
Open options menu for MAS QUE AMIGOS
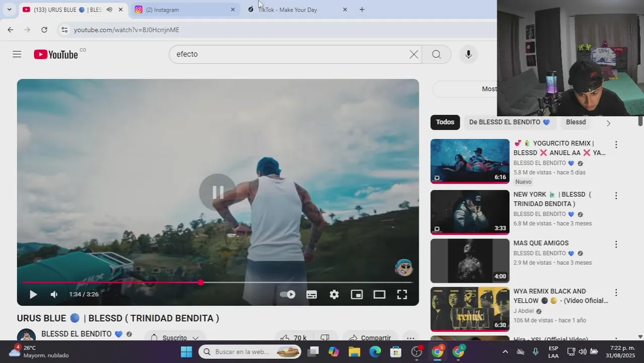(616, 244)
